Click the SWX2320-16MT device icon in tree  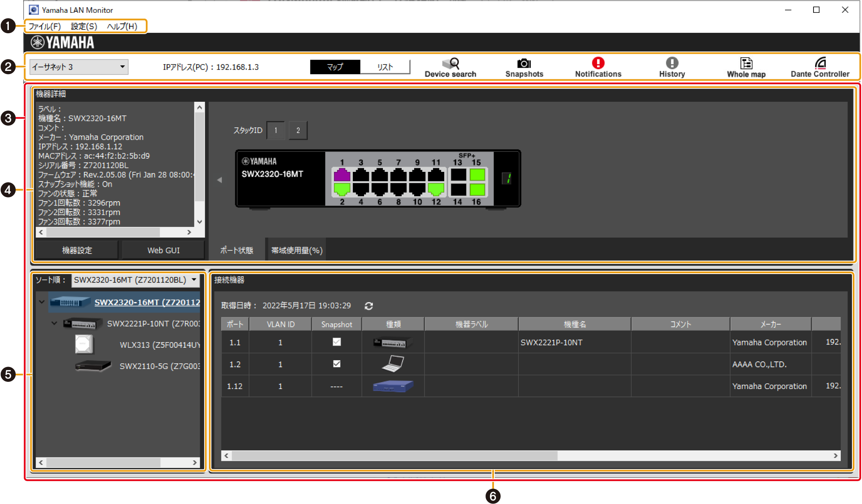tap(70, 302)
